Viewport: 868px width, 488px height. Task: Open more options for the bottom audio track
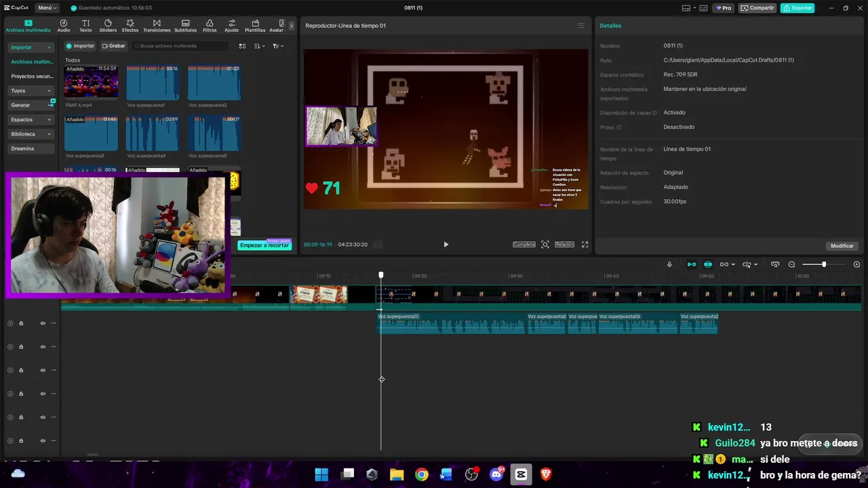pyautogui.click(x=54, y=441)
